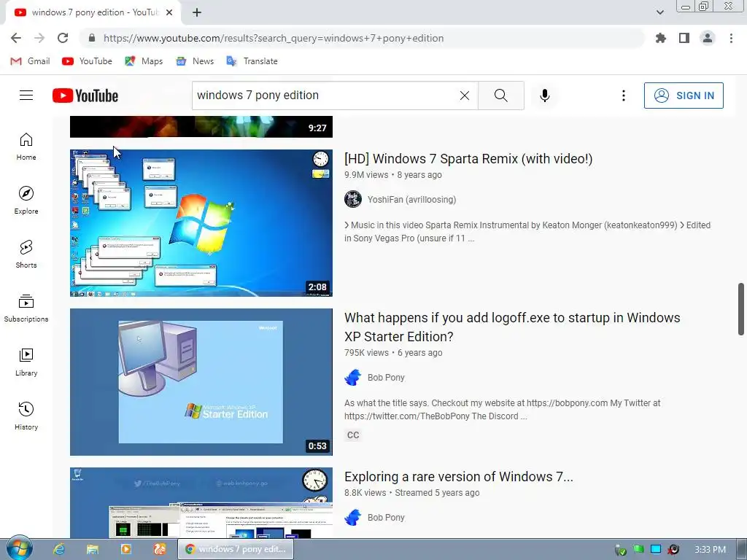Open YoshiFan (avrilloosing) channel name

pos(411,200)
